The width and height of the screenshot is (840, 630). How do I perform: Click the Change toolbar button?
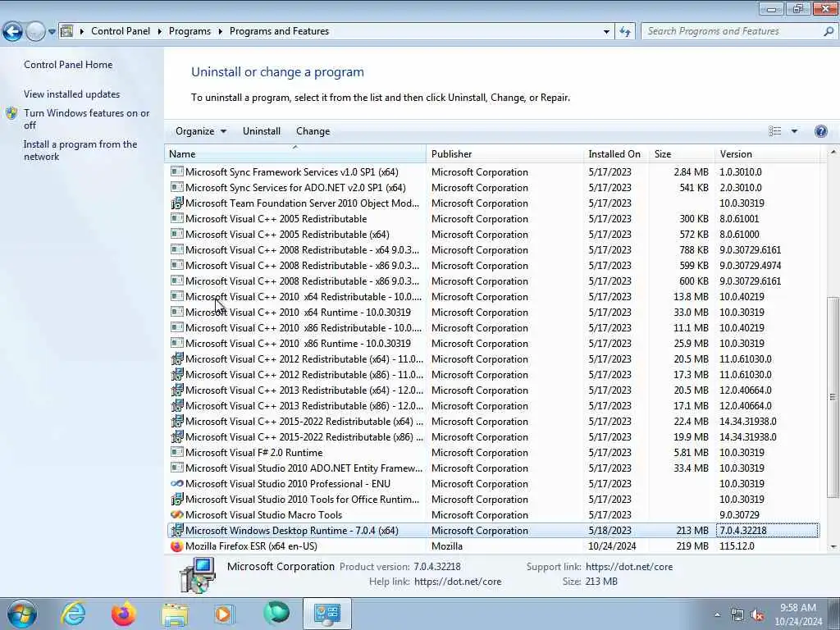[x=313, y=131]
